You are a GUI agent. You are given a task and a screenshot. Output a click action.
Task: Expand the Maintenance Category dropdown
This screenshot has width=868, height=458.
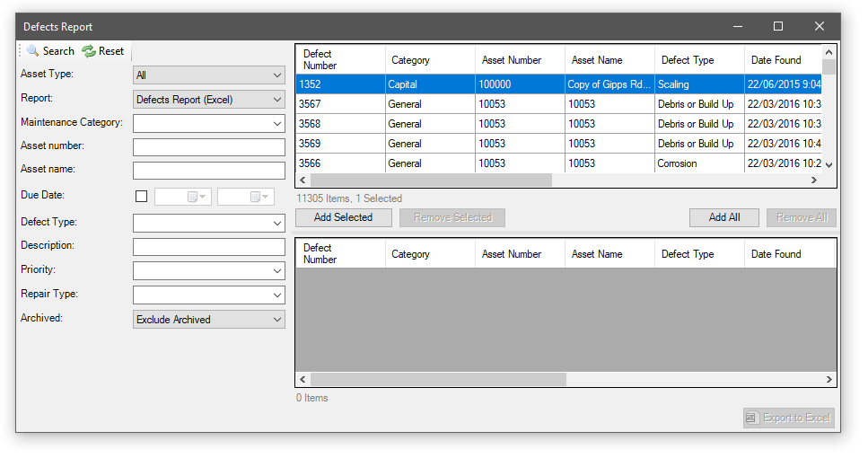pyautogui.click(x=276, y=123)
